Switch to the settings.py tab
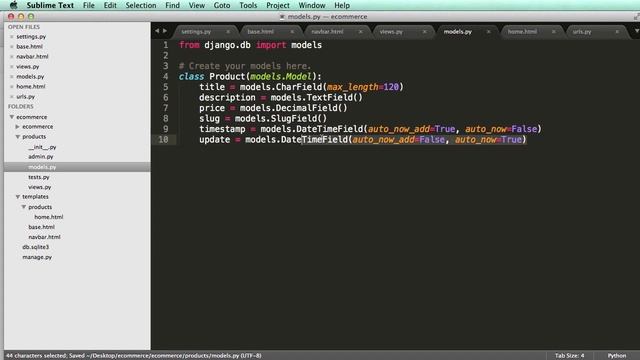Image resolution: width=640 pixels, height=360 pixels. [196, 31]
